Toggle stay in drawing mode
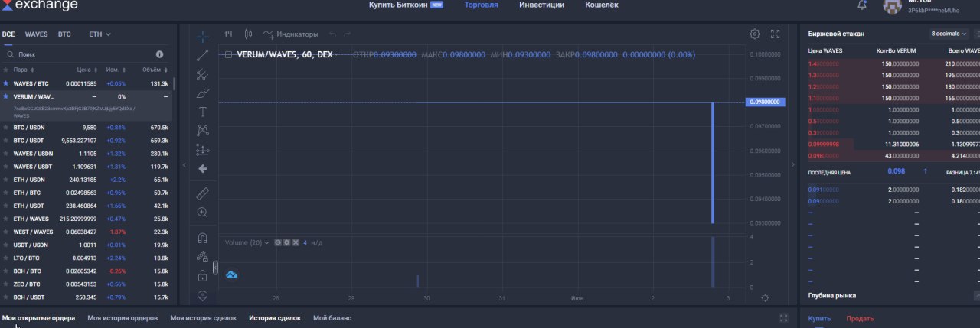This screenshot has height=328, width=980. (202, 257)
